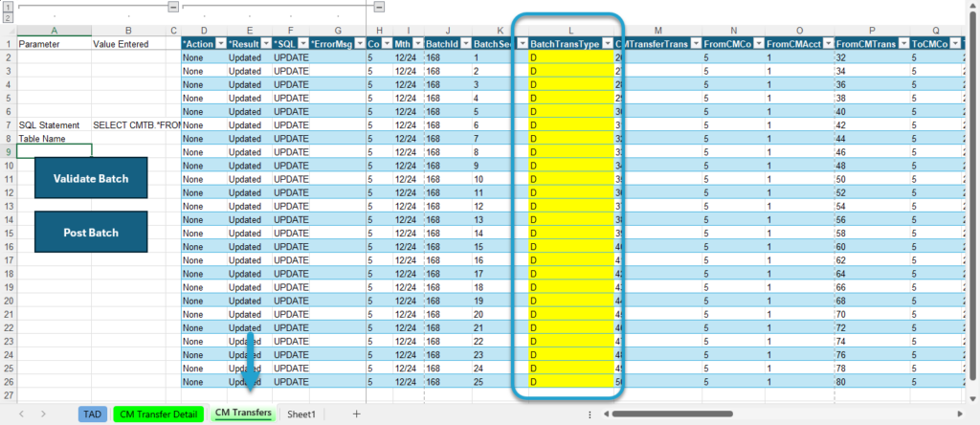The height and width of the screenshot is (425, 980).
Task: Open *Action column filter dropdown
Action: 219,44
